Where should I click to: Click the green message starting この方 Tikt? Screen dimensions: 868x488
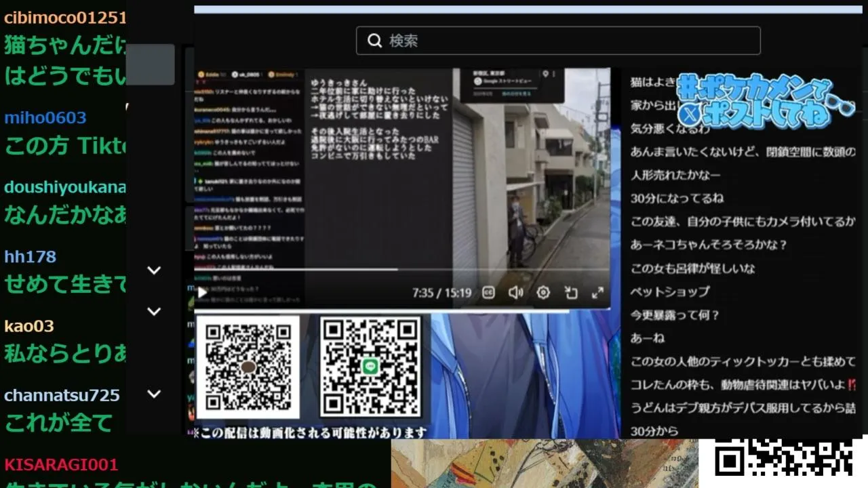coord(65,145)
